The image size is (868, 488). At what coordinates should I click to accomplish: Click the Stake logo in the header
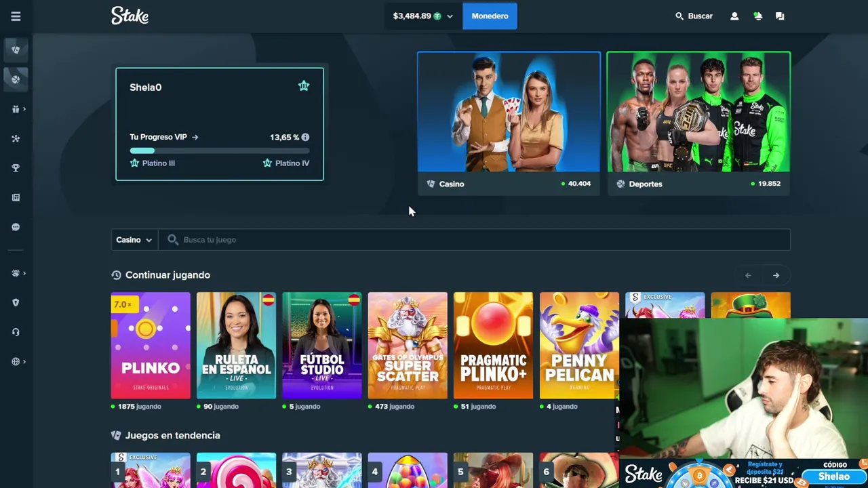click(x=130, y=16)
